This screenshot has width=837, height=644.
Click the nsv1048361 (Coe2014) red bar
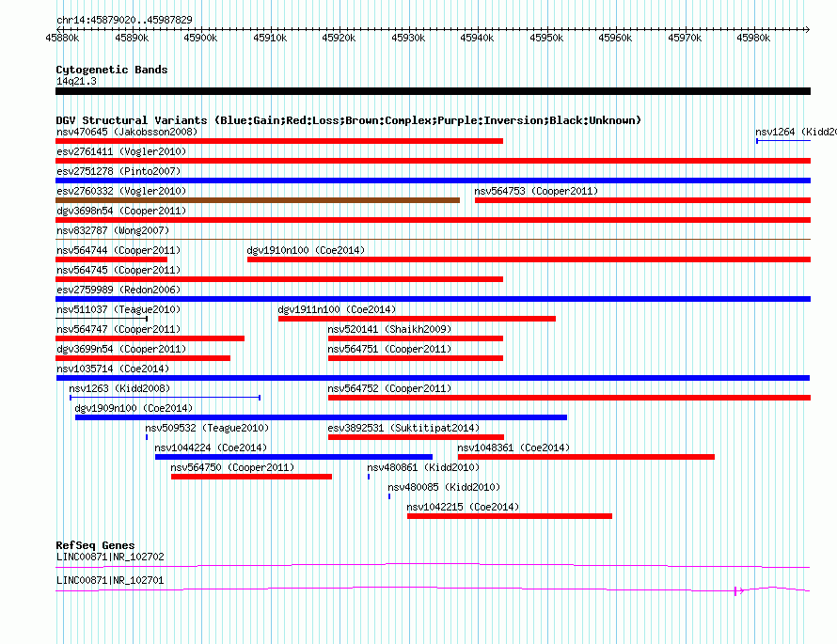tap(586, 457)
